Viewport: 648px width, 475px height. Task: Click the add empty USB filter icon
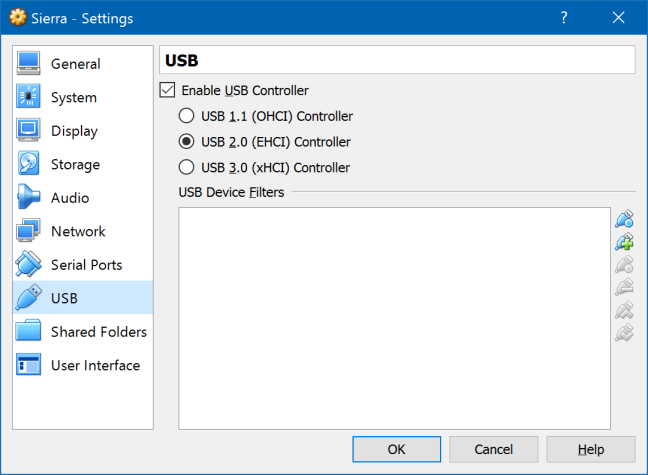(625, 219)
